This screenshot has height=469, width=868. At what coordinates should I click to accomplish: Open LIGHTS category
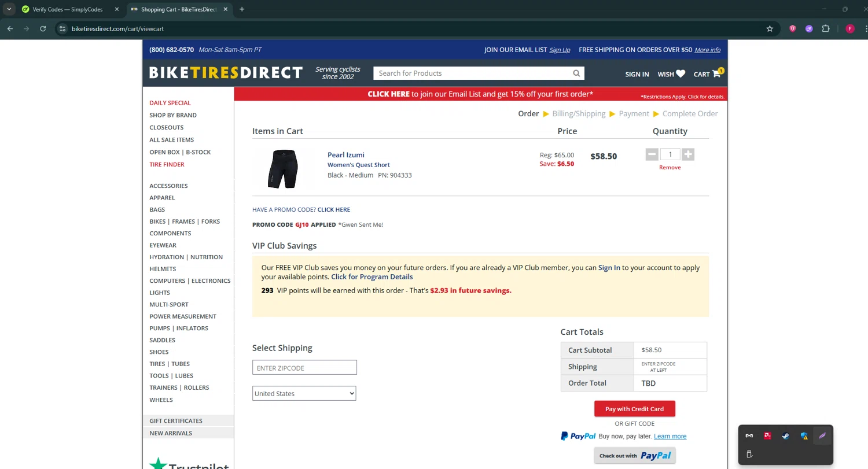[x=160, y=293]
